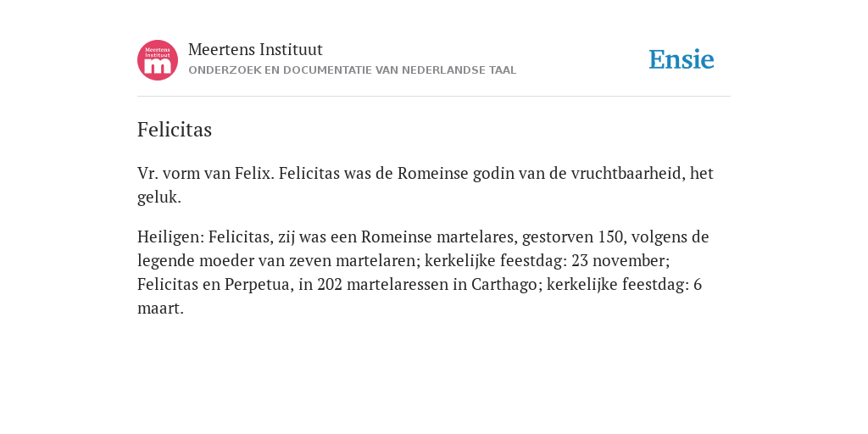Click the word 'Romeinse' in the first paragraph
Screen dimensions: 868x434
pyautogui.click(x=433, y=173)
